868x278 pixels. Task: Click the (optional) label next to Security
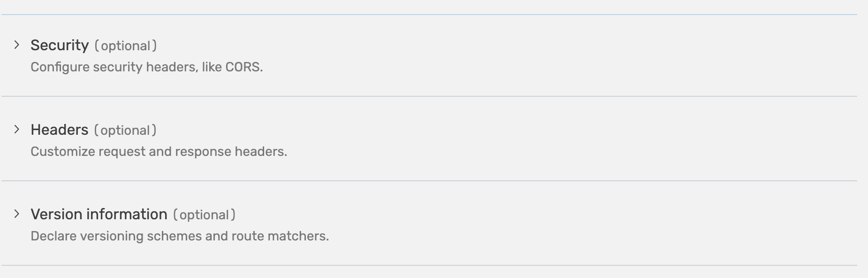click(x=126, y=46)
